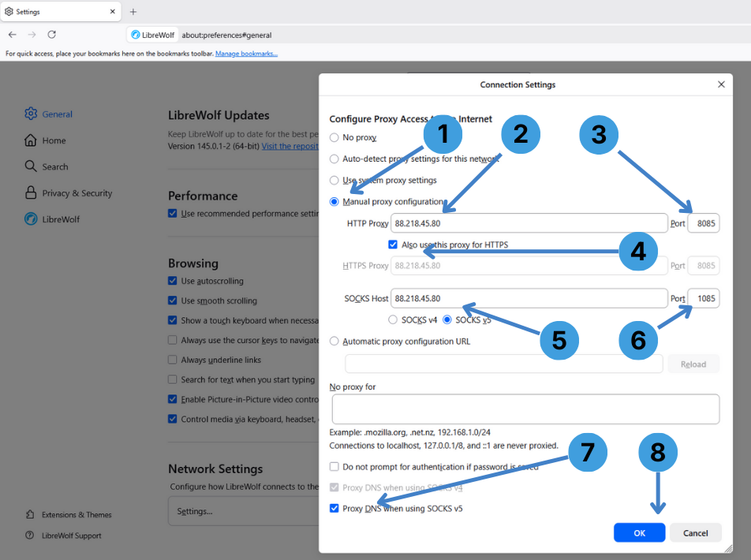Confirm connection settings with OK

pyautogui.click(x=640, y=532)
